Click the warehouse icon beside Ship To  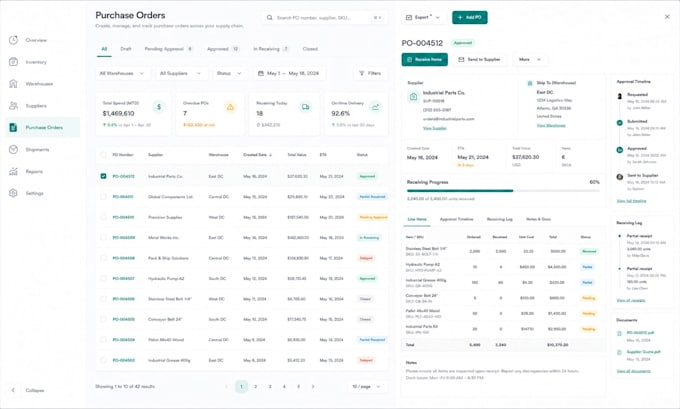click(530, 83)
